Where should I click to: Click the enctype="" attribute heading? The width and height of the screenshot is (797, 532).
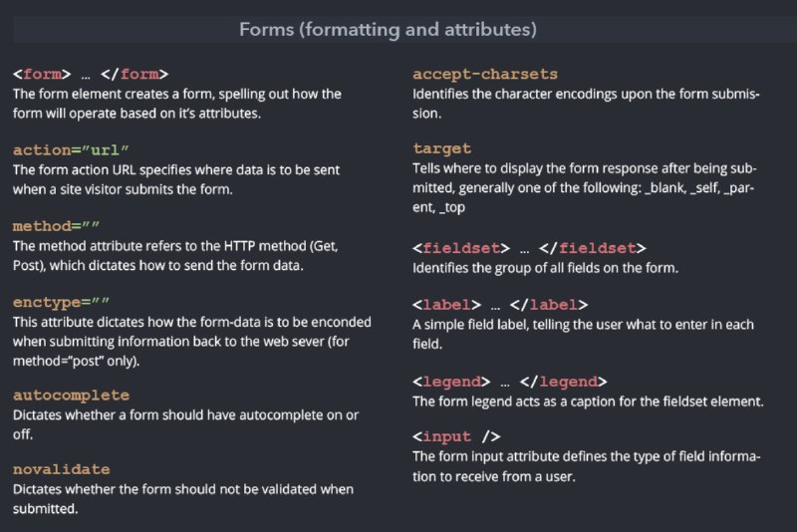pos(61,302)
